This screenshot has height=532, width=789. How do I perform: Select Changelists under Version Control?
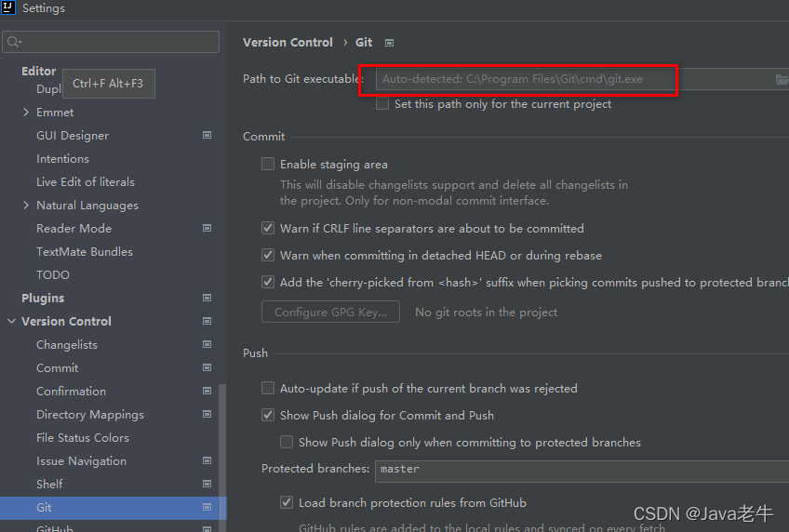(67, 344)
